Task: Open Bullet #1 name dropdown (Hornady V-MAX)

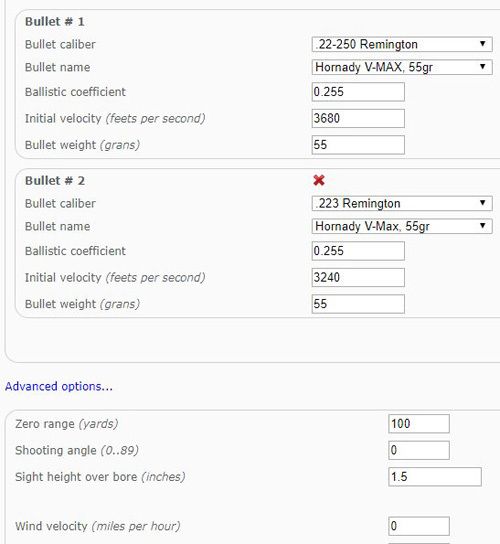Action: 402,67
